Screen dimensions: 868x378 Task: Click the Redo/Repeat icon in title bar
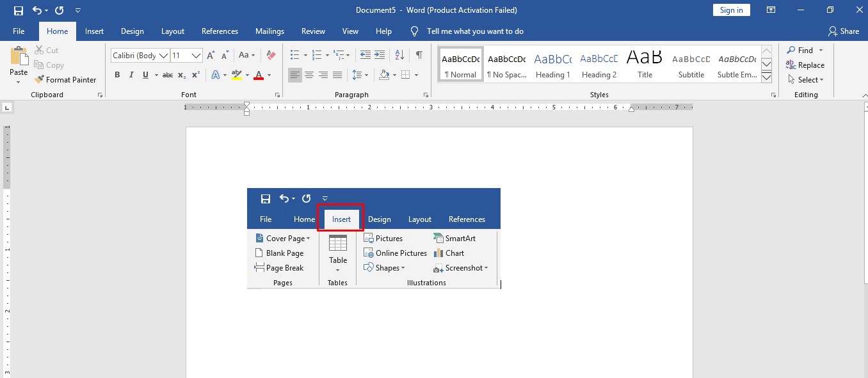coord(60,10)
